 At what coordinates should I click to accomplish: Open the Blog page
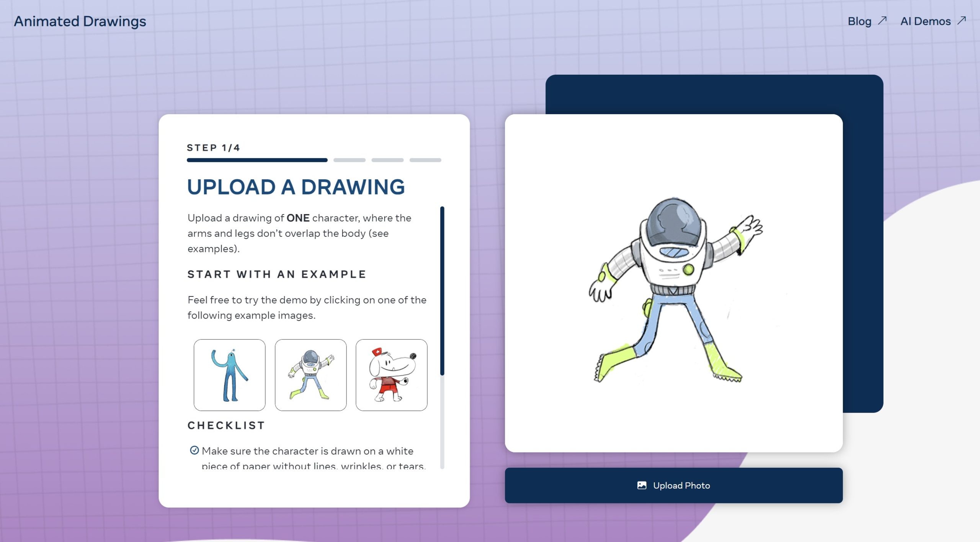(860, 21)
